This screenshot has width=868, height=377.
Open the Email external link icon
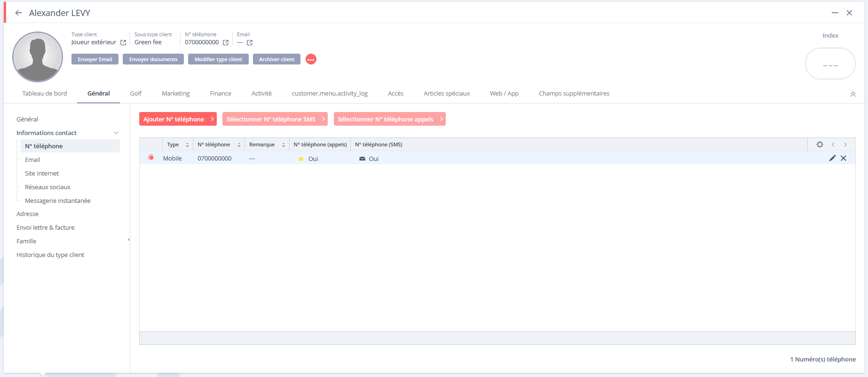(250, 42)
